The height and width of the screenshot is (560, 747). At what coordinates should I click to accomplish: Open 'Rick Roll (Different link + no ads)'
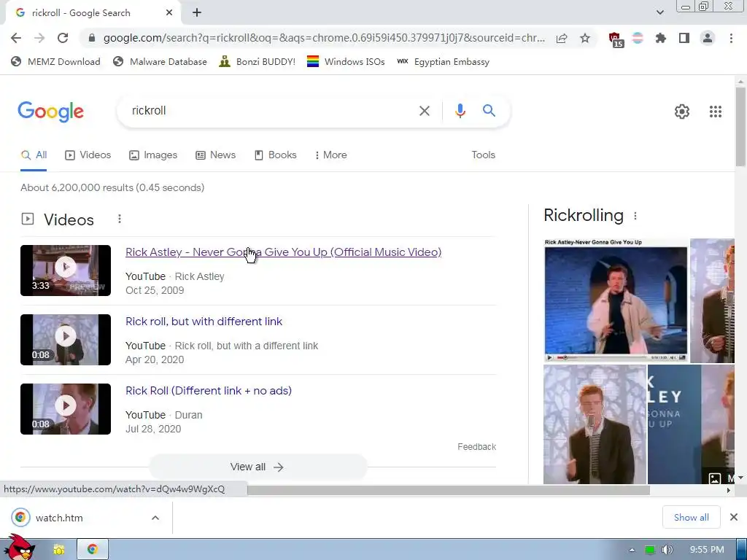click(209, 391)
